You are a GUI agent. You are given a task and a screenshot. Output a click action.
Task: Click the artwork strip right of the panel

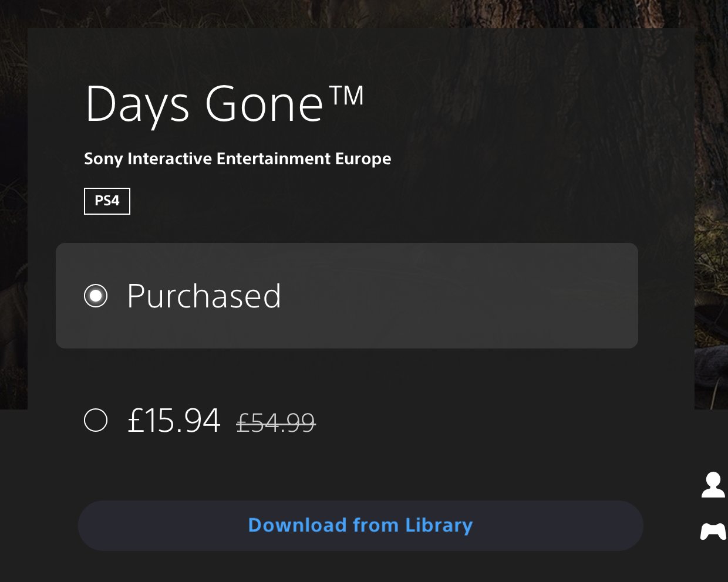(x=711, y=235)
